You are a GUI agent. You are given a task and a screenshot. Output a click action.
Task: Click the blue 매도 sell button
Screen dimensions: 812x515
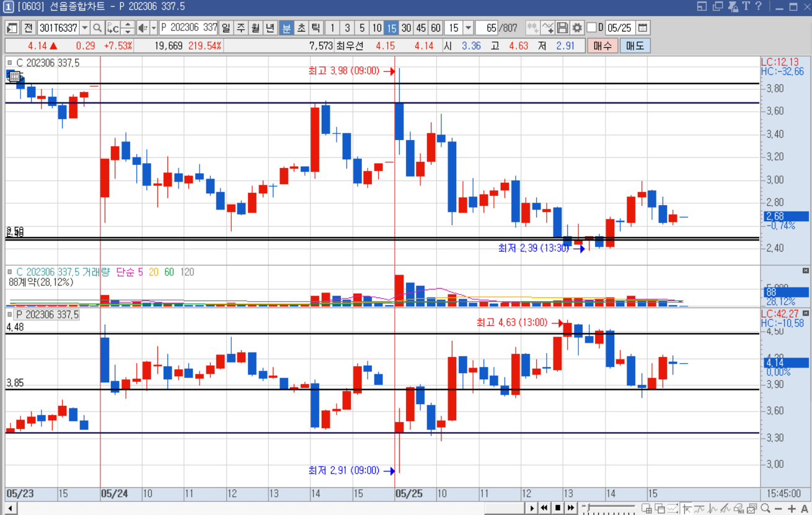(635, 46)
